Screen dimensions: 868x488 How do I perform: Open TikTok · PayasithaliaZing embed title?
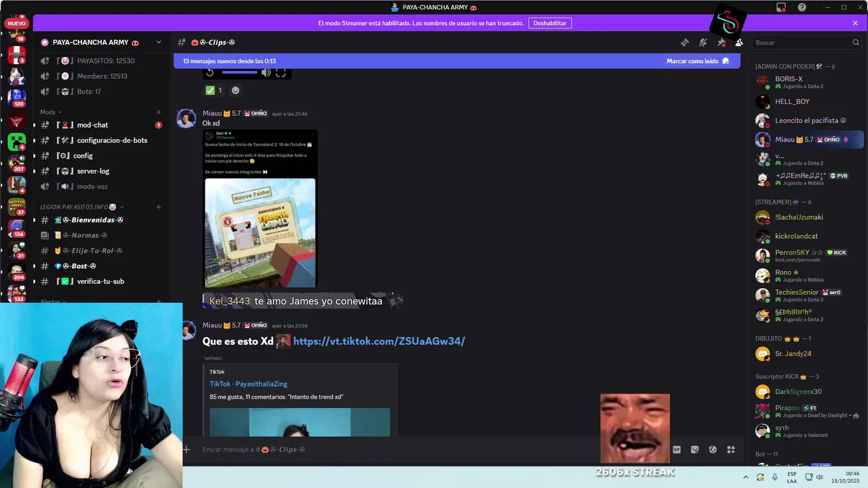(248, 384)
